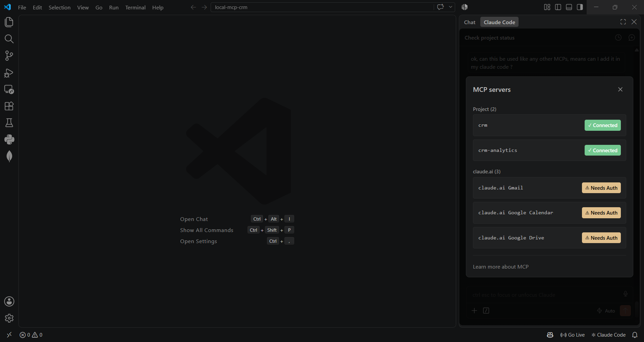Click the Connected badge for crm
Screen dimensions: 644x342
pos(603,125)
